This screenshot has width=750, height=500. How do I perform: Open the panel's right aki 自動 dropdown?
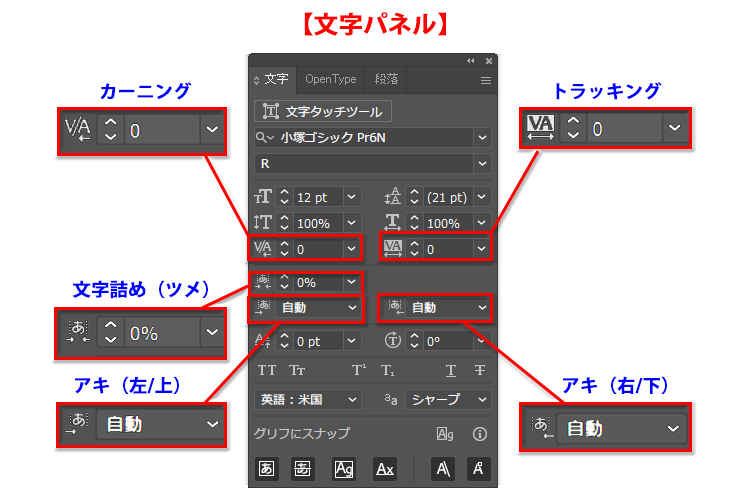[448, 308]
